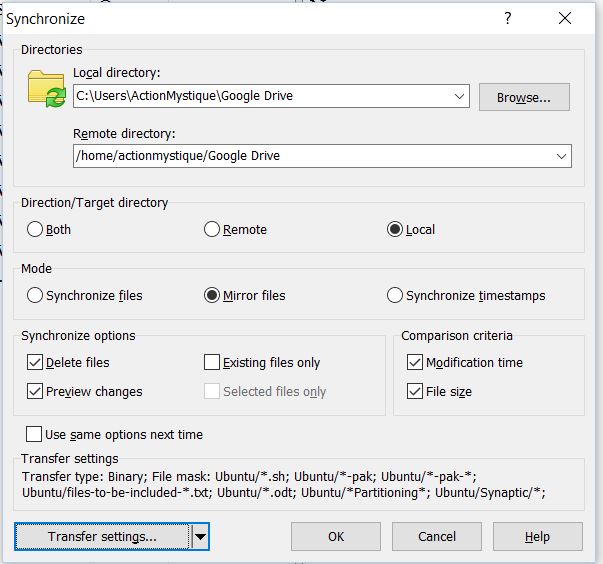The width and height of the screenshot is (603, 564).
Task: Toggle the Modification time checkbox
Action: [x=416, y=362]
